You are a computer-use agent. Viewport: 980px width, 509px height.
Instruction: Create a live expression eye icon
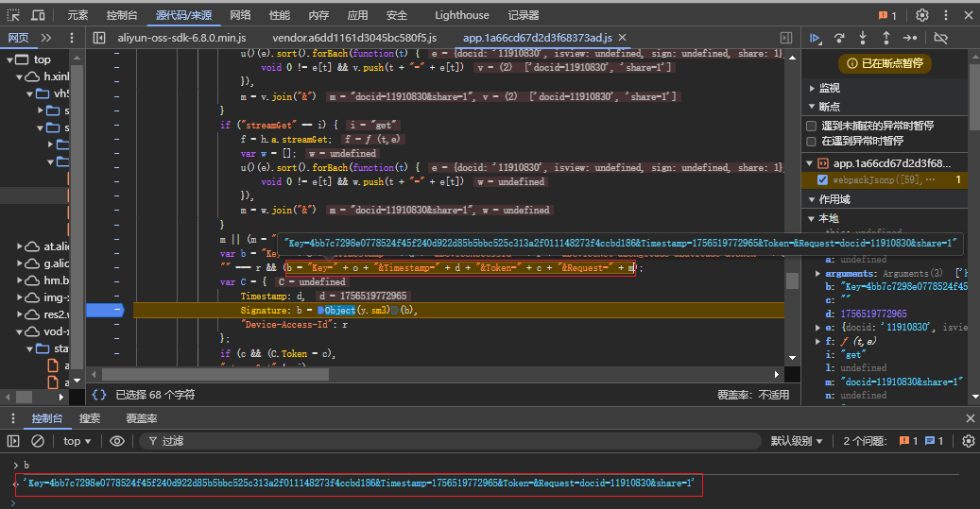[117, 441]
